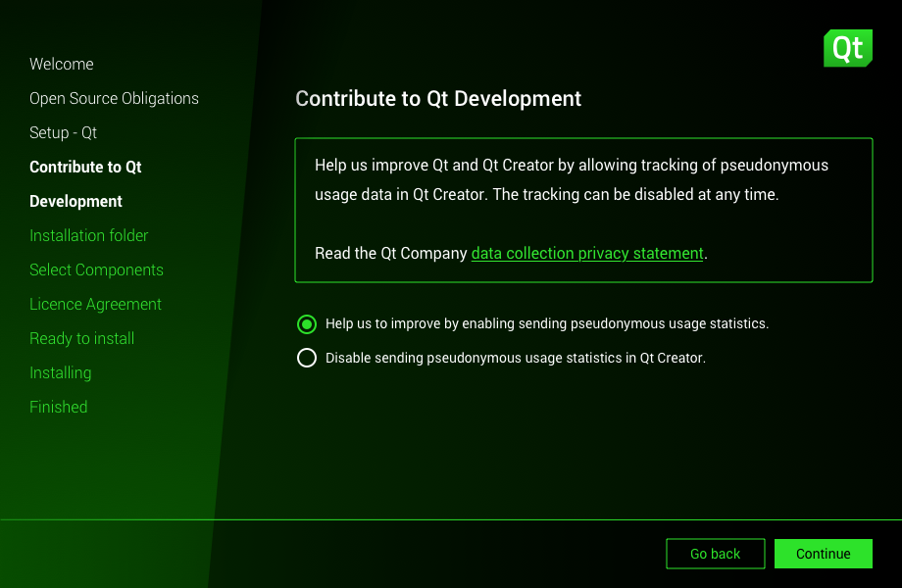Select Welcome in the sidebar
This screenshot has width=902, height=588.
pyautogui.click(x=61, y=64)
